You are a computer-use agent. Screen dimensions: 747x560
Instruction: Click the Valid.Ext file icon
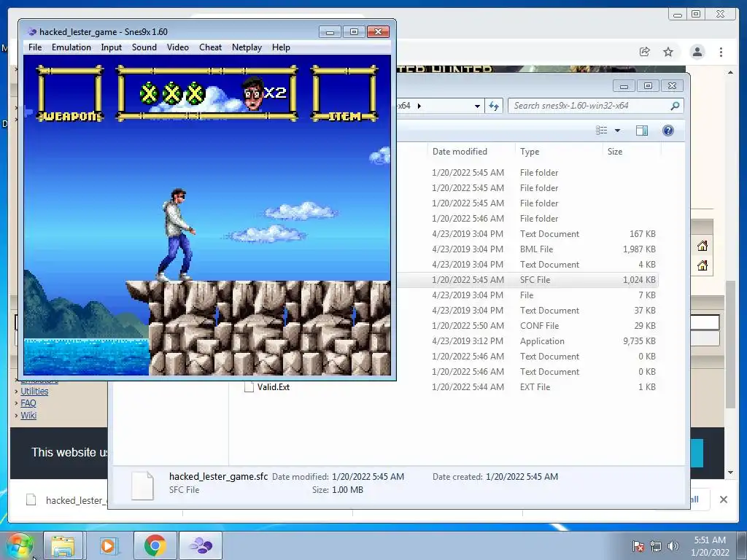(249, 387)
